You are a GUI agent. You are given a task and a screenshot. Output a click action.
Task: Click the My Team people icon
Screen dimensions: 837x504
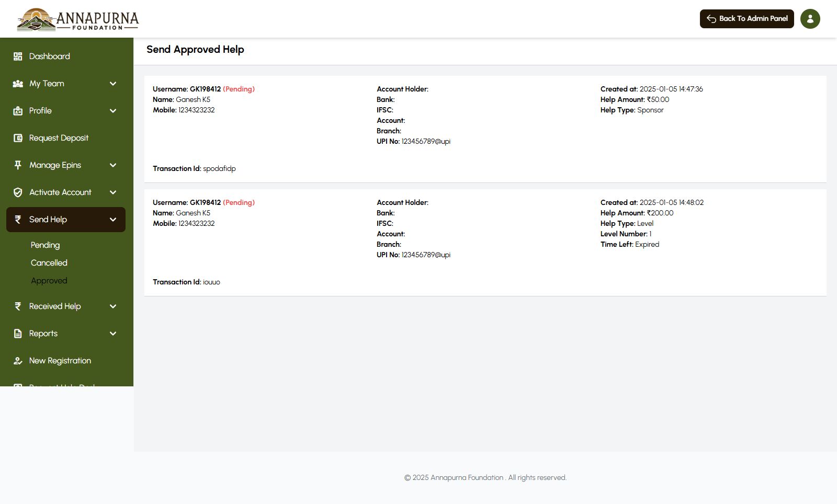18,84
